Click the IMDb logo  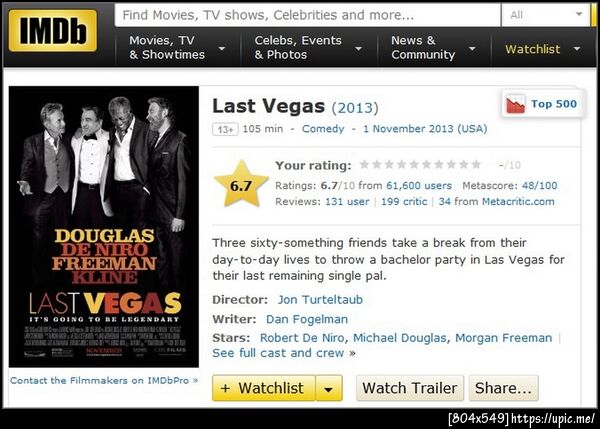52,31
